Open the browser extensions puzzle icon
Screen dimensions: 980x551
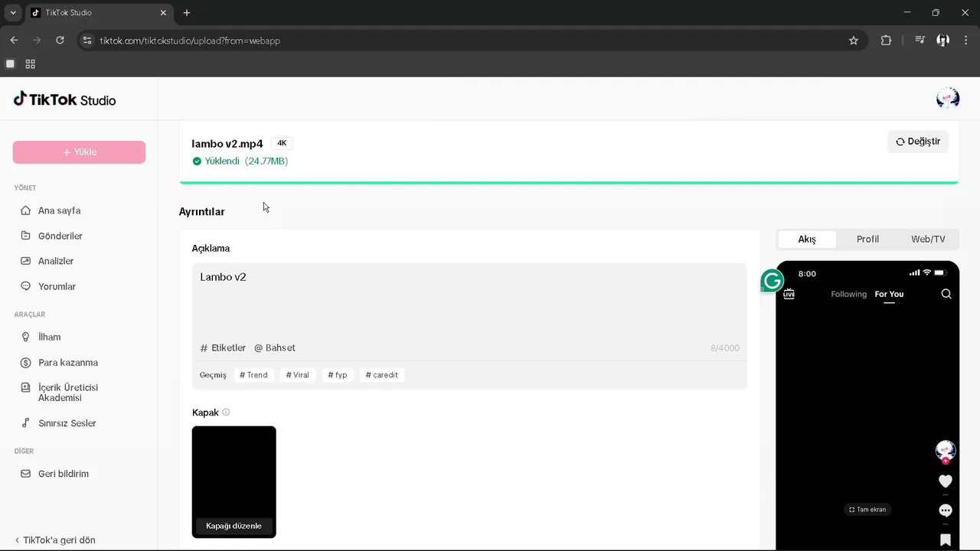click(886, 41)
